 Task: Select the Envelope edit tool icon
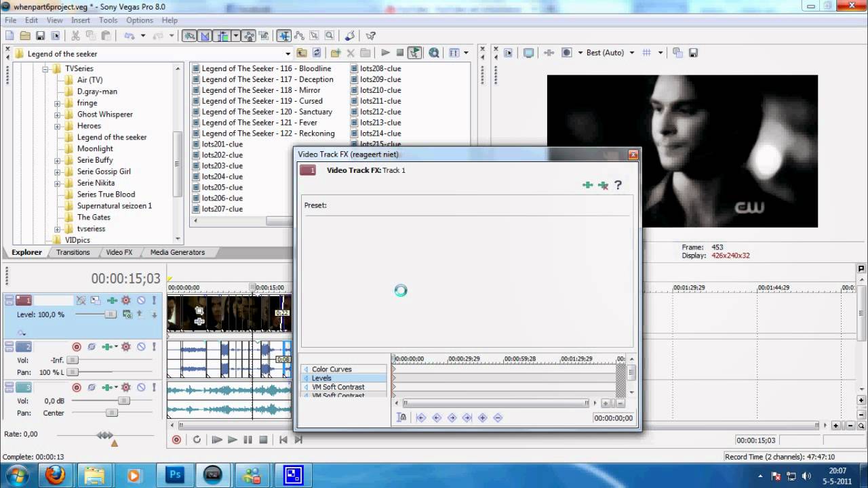299,36
